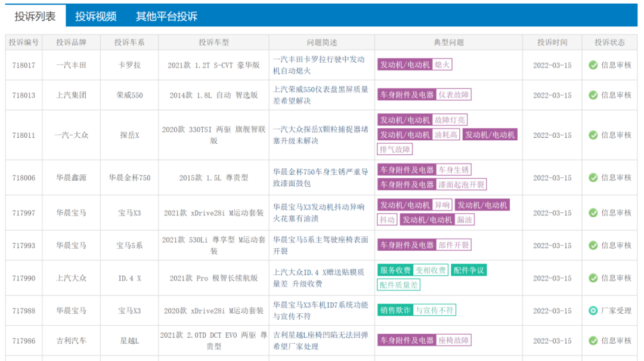Open complaint 一汽丰田卡罗拉行驶中发动机自动熄火
Screen dimensions: 644x361
click(319, 65)
